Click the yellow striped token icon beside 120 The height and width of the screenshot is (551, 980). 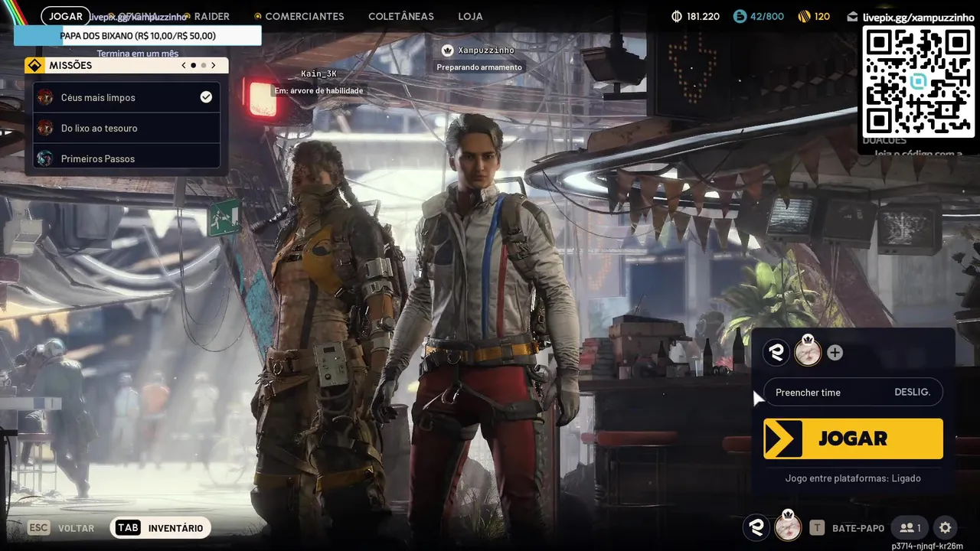(x=804, y=16)
